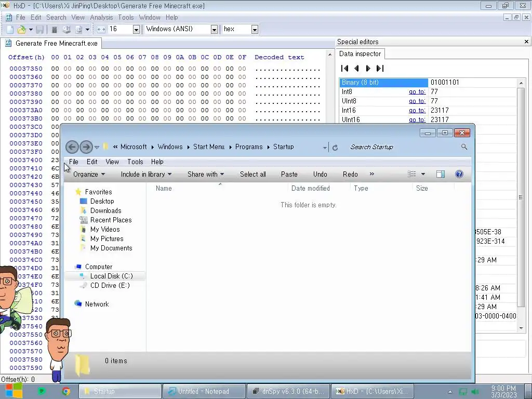Expand the Open file dropdown arrow in HxD
The width and height of the screenshot is (532, 399).
[x=31, y=30]
